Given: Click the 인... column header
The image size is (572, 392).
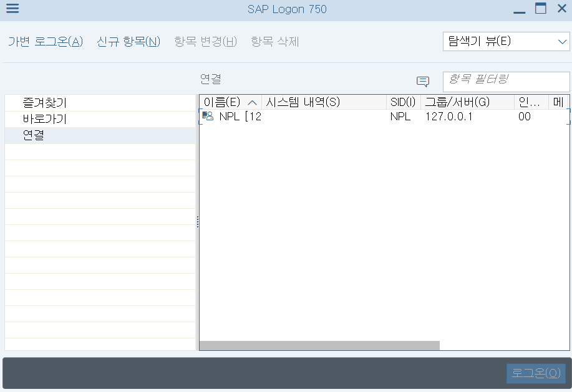Looking at the screenshot, I should [531, 102].
